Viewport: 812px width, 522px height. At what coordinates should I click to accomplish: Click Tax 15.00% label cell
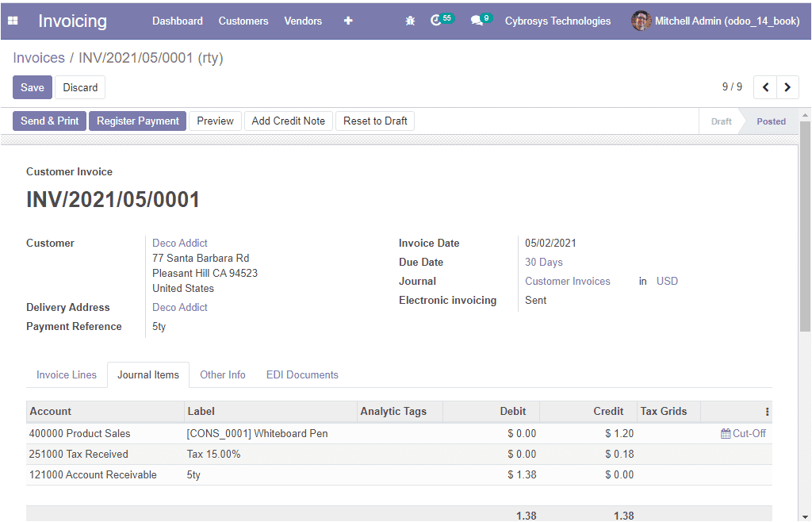213,454
